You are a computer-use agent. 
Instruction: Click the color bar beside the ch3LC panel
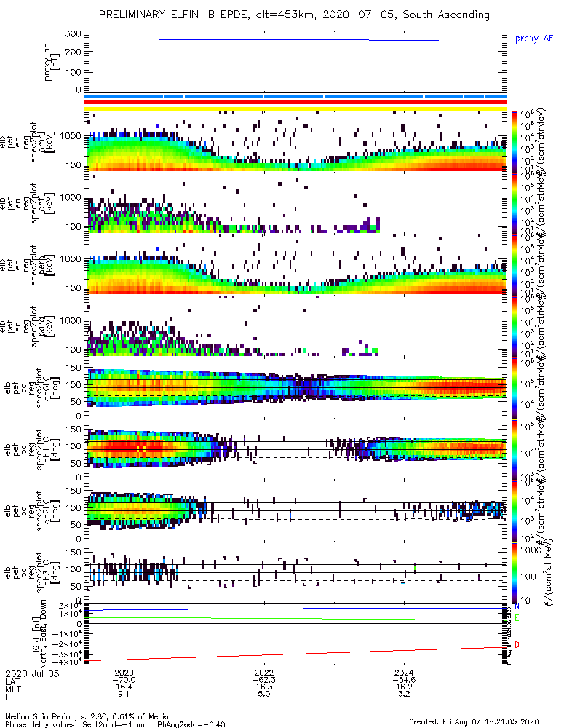tap(515, 572)
